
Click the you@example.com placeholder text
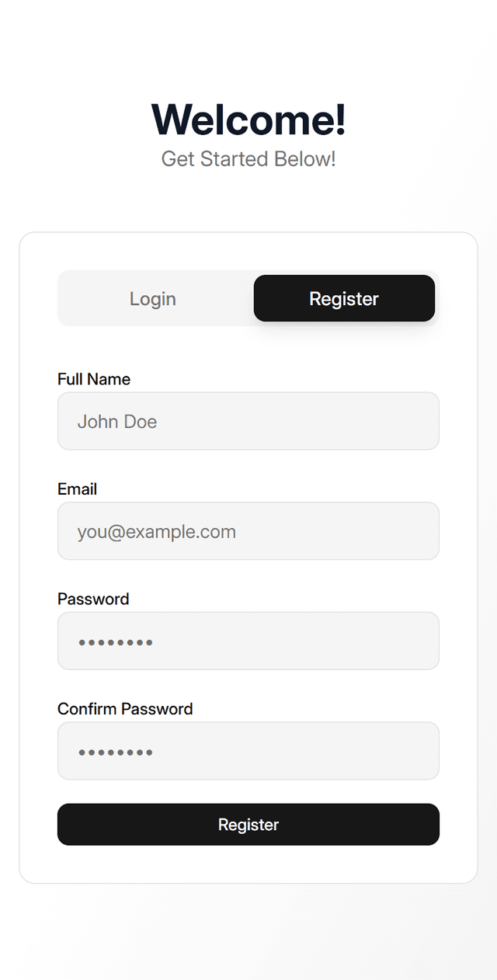coord(156,532)
